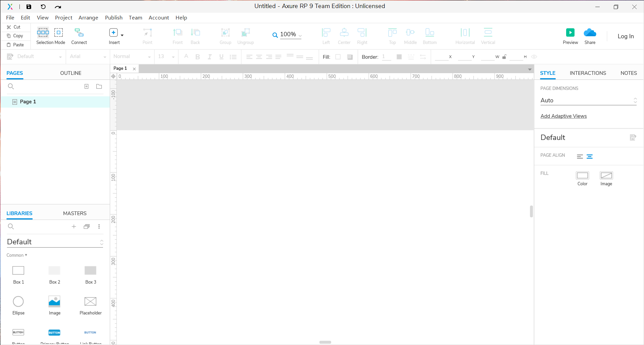Viewport: 644px width, 345px height.
Task: Open the Arrange menu
Action: coord(88,17)
